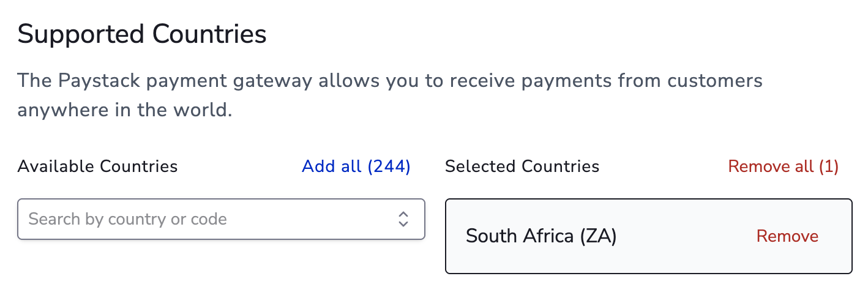Click the 'Selected Countries' label
The height and width of the screenshot is (306, 868).
pyautogui.click(x=522, y=166)
